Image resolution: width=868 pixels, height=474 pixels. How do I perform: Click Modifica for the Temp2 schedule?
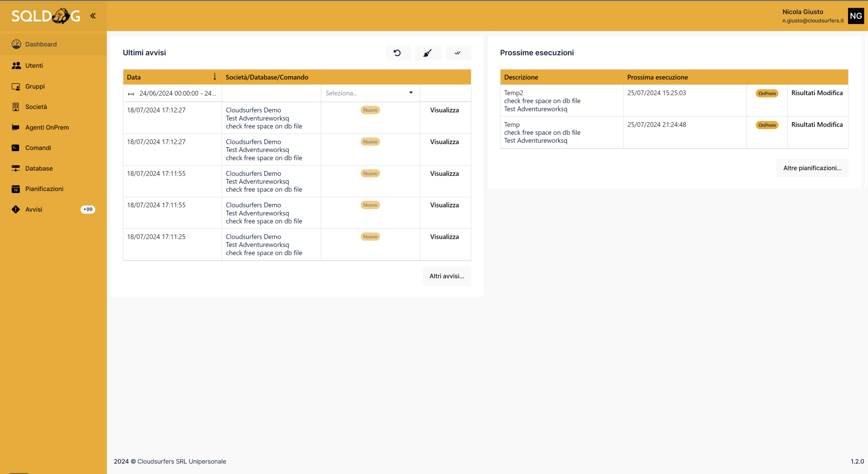(x=830, y=93)
